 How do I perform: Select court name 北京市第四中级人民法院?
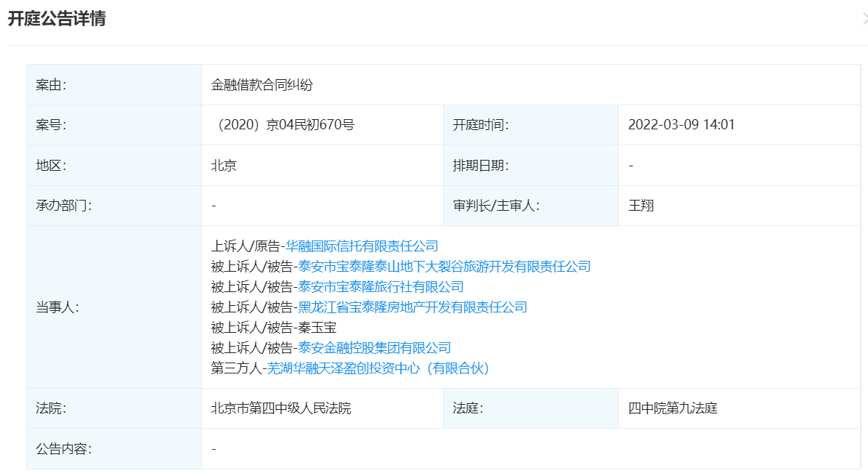pyautogui.click(x=280, y=408)
